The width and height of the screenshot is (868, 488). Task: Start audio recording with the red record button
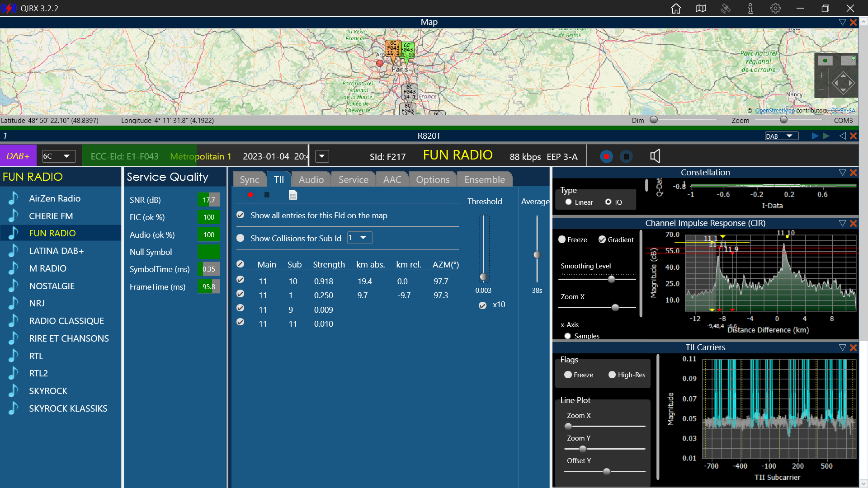[606, 156]
